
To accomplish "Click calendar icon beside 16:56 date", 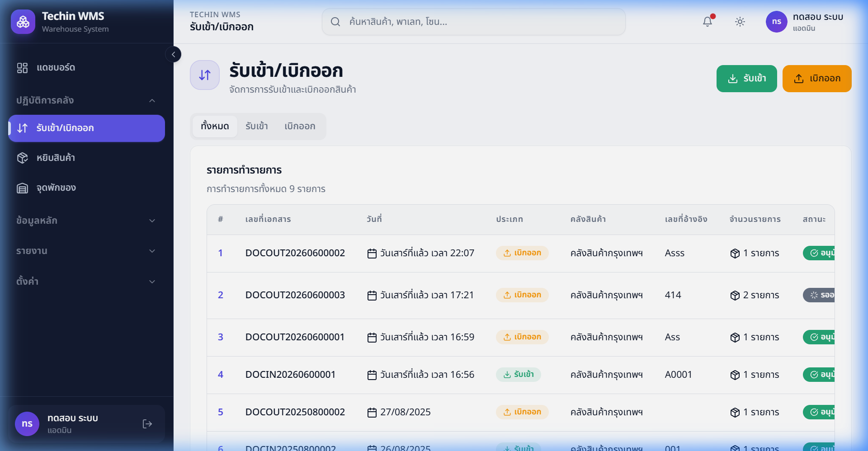I will click(x=372, y=375).
